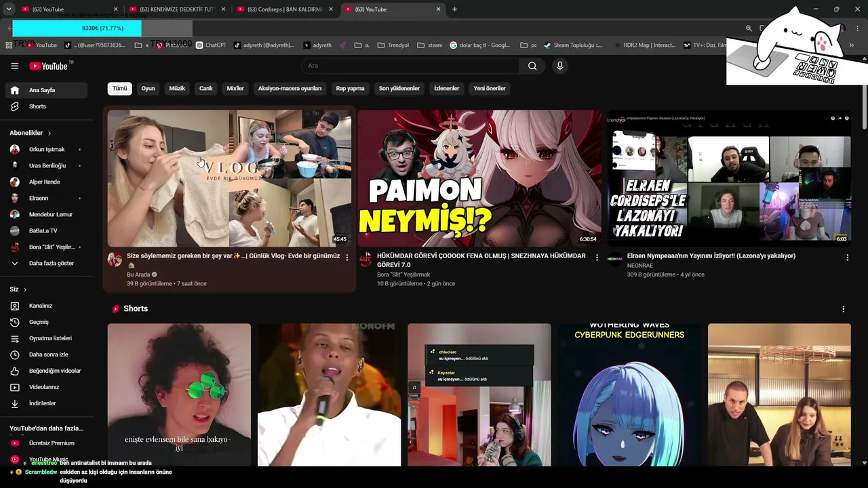Open Uras Benlioğlu channel subscription
Screen dimensions: 868x488
tap(46, 165)
